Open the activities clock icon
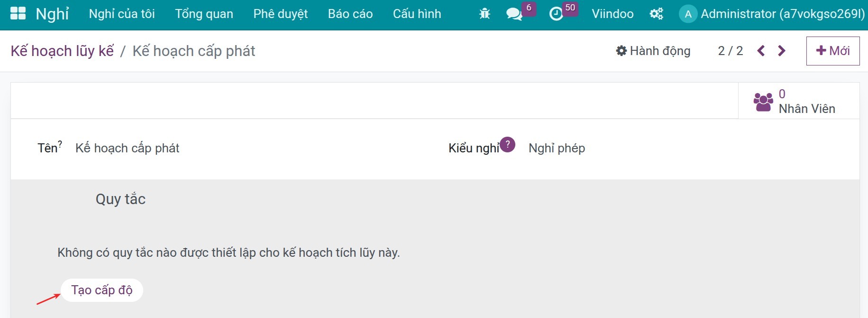Screen dimensions: 868x318 556,14
